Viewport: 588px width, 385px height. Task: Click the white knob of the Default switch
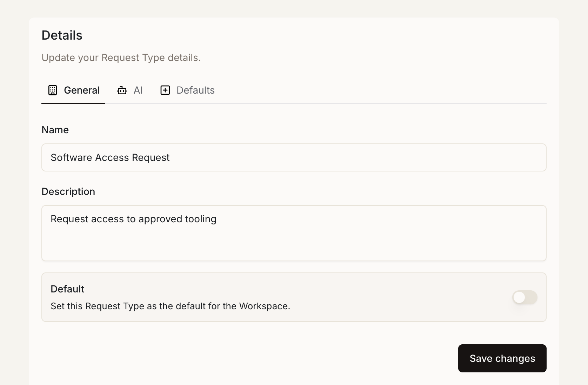coord(519,297)
